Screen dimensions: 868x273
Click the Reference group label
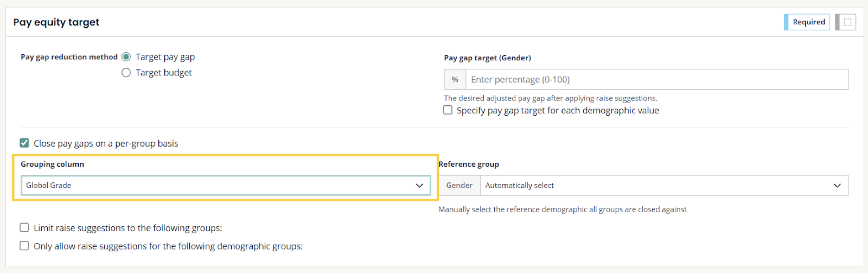click(469, 164)
